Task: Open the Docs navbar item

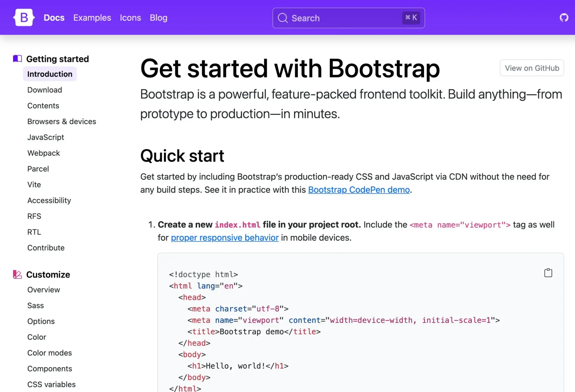Action: (54, 18)
